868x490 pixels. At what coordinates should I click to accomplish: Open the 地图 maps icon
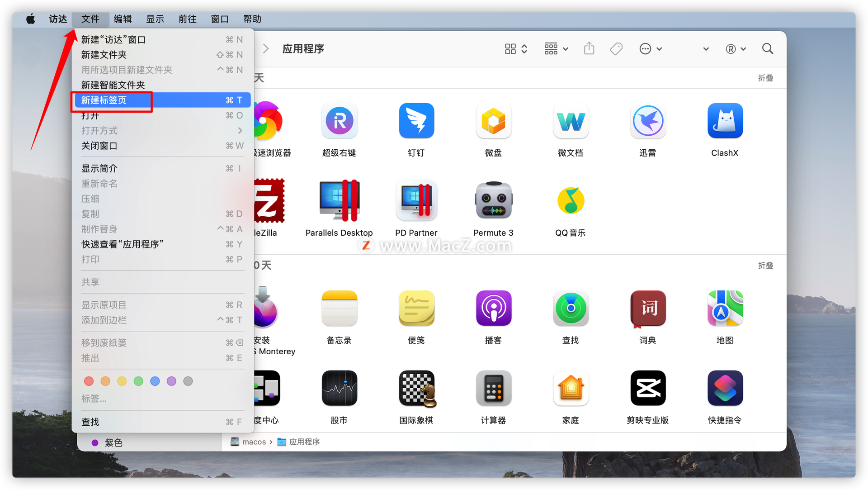[725, 308]
